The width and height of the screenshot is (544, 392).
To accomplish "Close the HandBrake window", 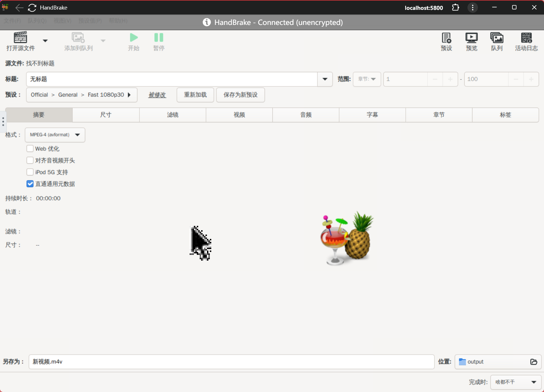I will click(x=534, y=8).
